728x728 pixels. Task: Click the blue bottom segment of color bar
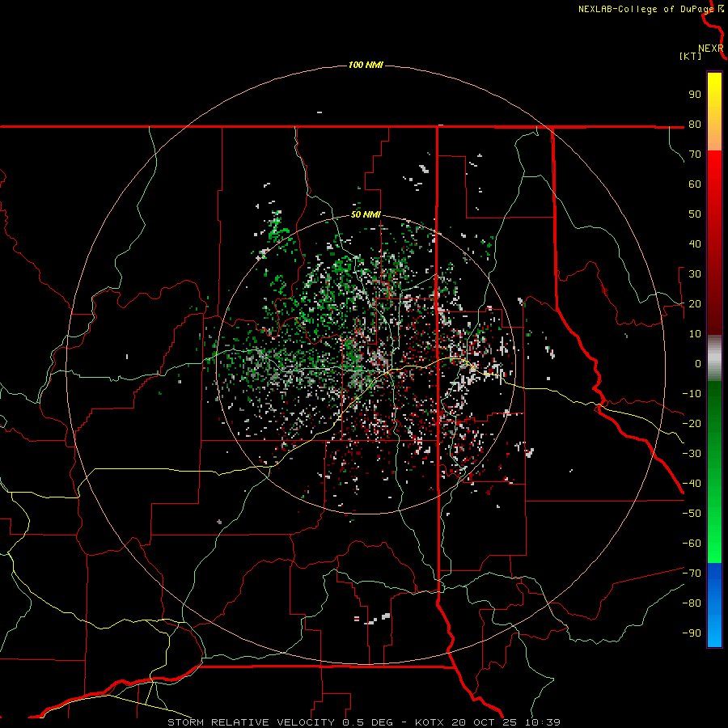[714, 605]
